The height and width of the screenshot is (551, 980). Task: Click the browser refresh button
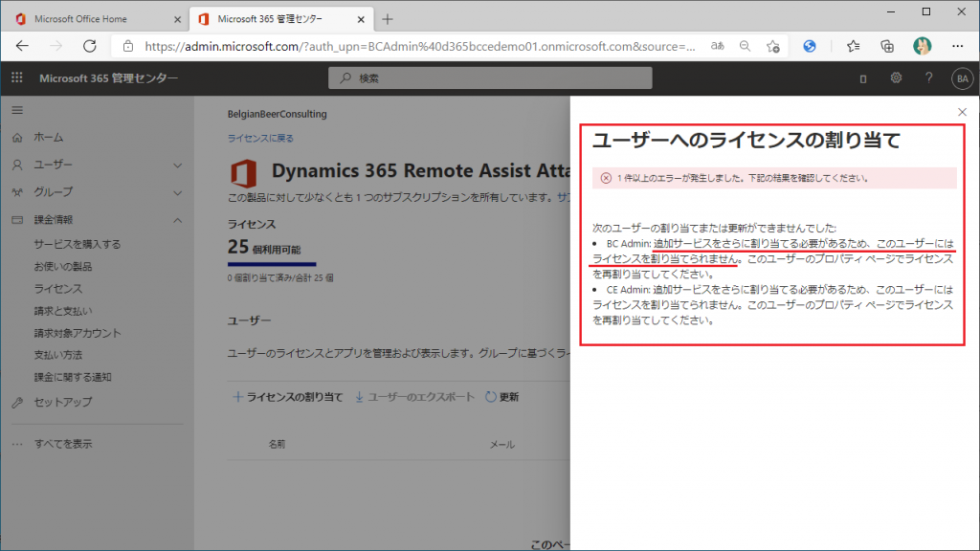click(89, 45)
